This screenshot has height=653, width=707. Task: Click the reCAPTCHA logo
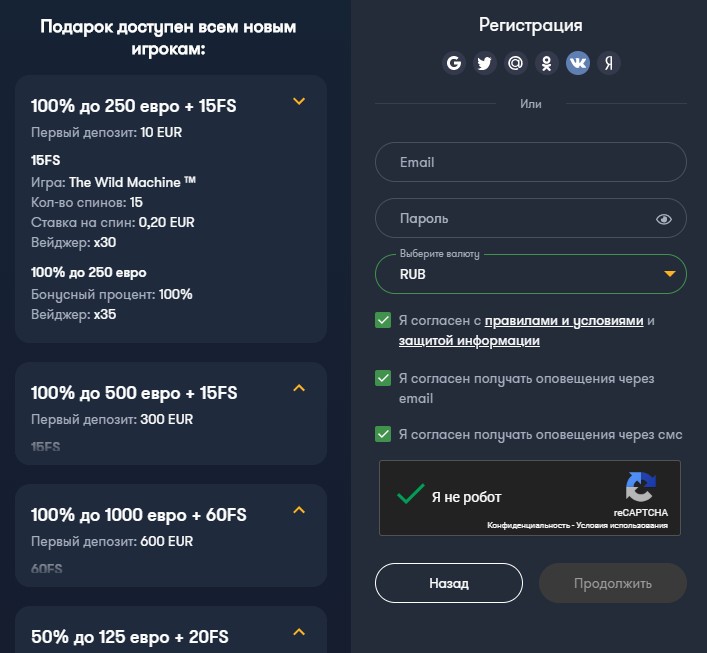[640, 488]
